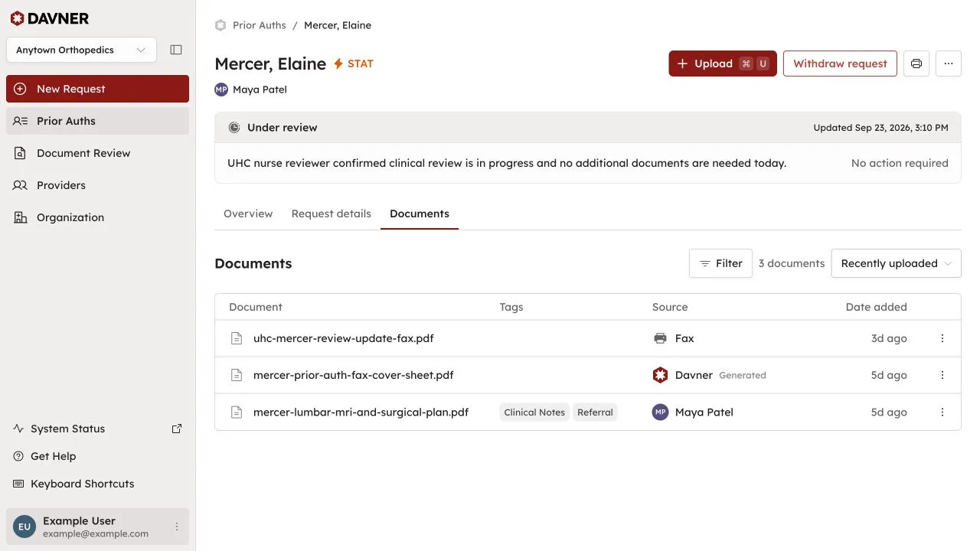This screenshot has height=551, width=980.
Task: Click the Davner logo in the sidebar
Action: tap(49, 18)
